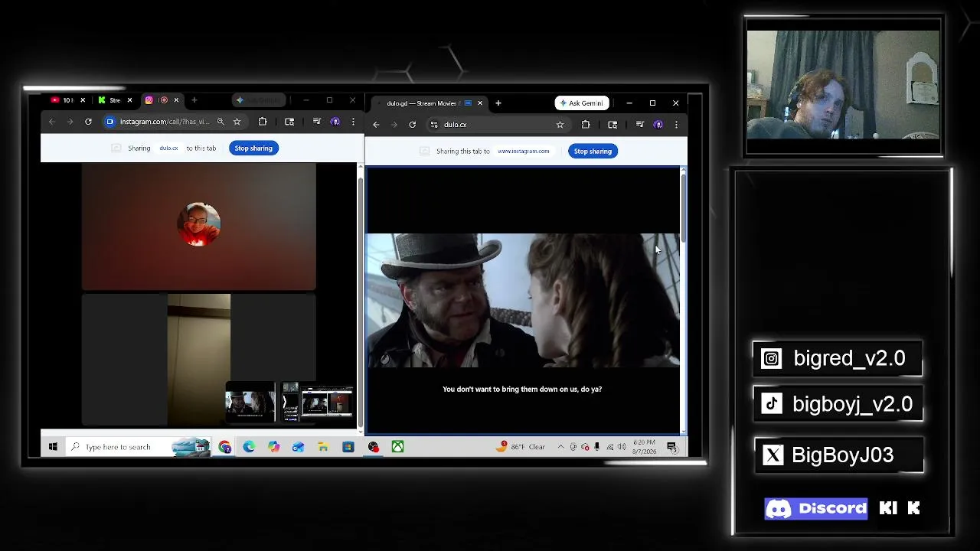Open the Windows Start menu
980x551 pixels.
click(53, 447)
